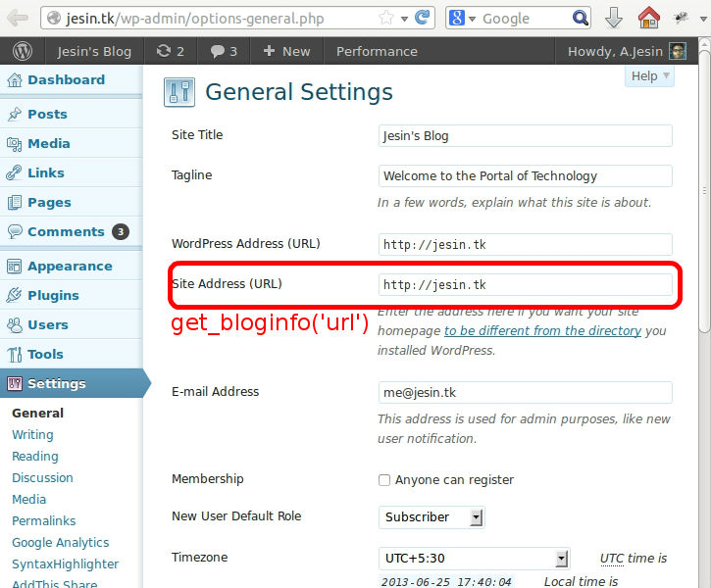Go to browser home page icon
Screen dimensions: 711x588
(648, 18)
